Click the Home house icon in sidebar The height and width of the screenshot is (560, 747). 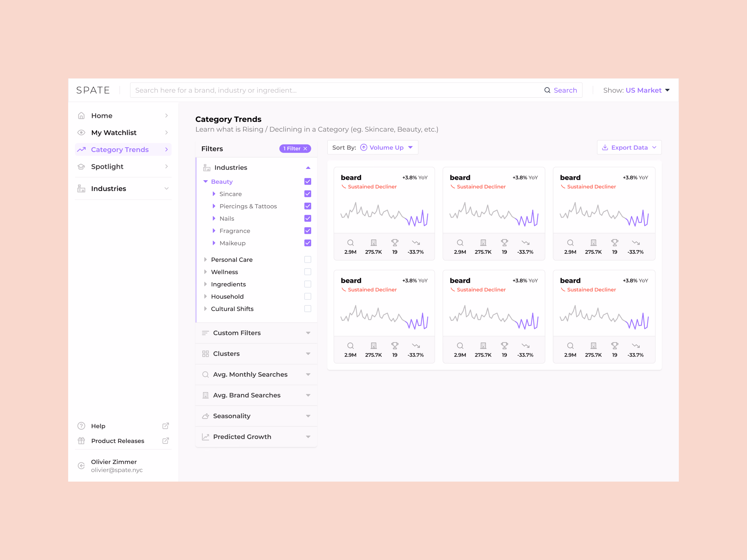coord(81,115)
